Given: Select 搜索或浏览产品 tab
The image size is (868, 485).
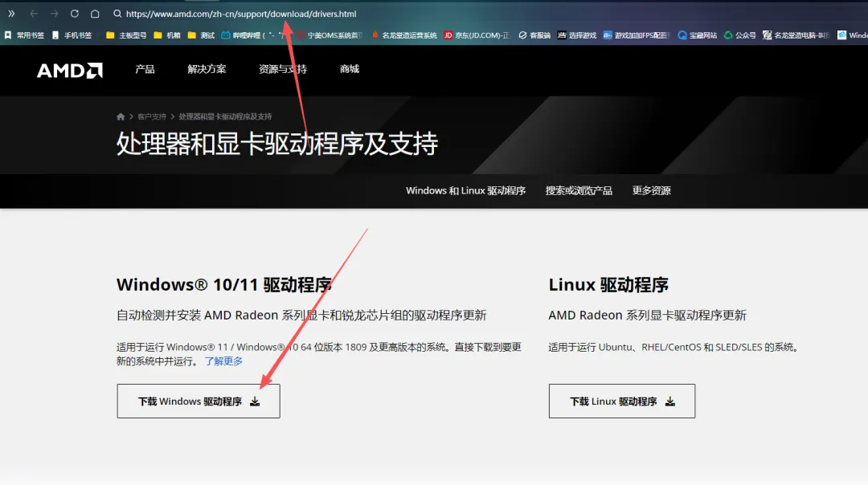Looking at the screenshot, I should pos(579,191).
